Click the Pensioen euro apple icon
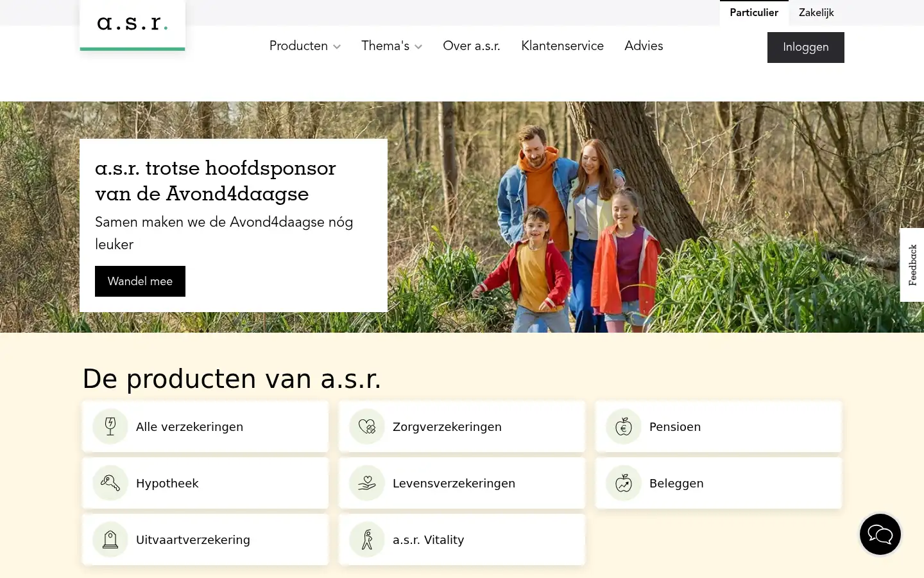 (x=624, y=426)
